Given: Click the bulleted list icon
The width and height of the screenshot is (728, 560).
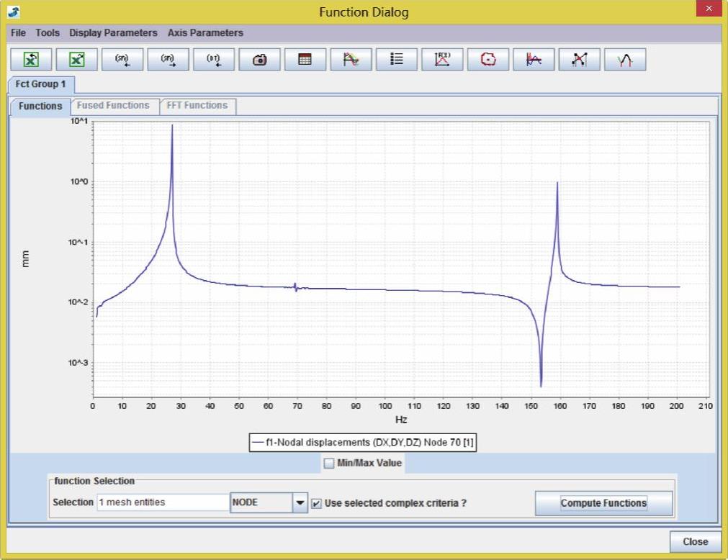Looking at the screenshot, I should (x=396, y=60).
